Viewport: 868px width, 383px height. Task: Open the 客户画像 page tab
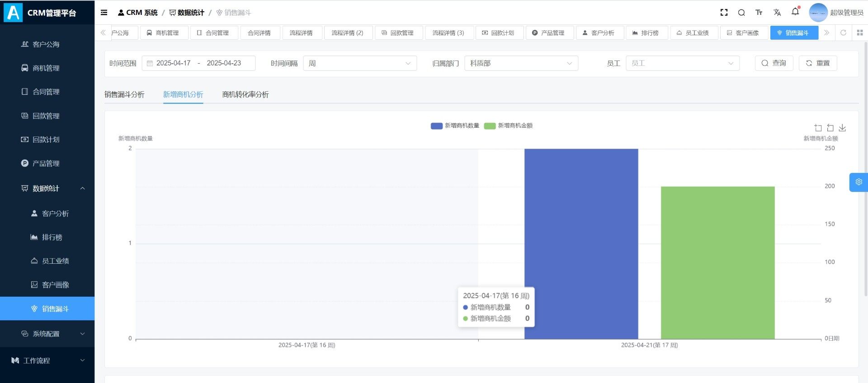744,33
